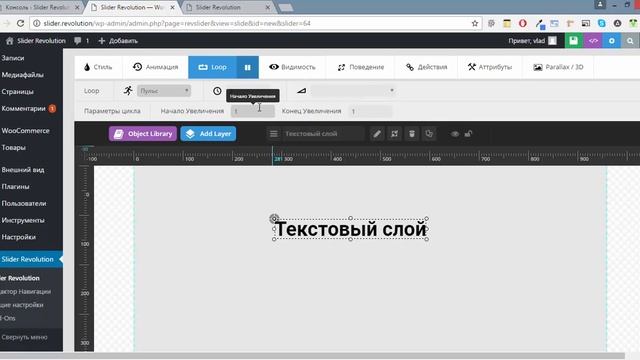Switch to the third Slider Revolution browser tab
640x360 pixels.
[x=227, y=7]
